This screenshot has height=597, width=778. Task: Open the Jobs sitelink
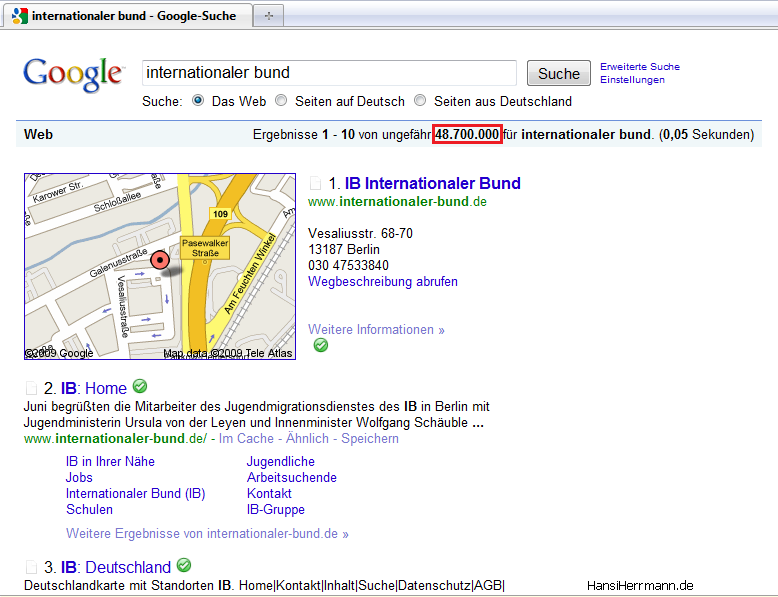(x=79, y=477)
